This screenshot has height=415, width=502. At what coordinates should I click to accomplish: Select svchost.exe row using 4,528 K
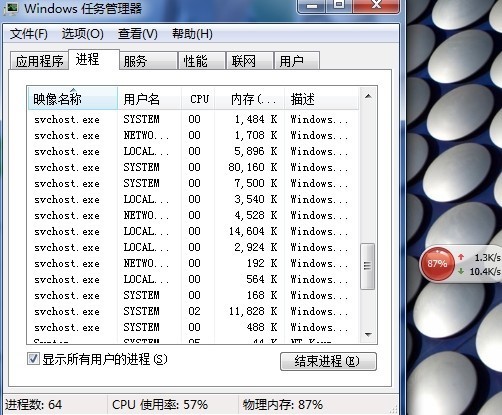[193, 215]
